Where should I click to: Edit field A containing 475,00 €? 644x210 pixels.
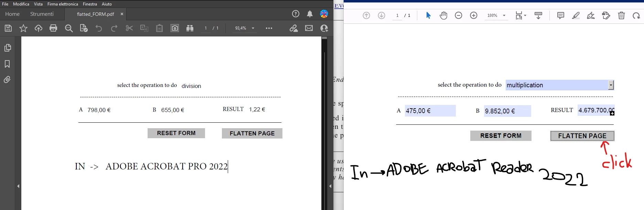(x=430, y=111)
